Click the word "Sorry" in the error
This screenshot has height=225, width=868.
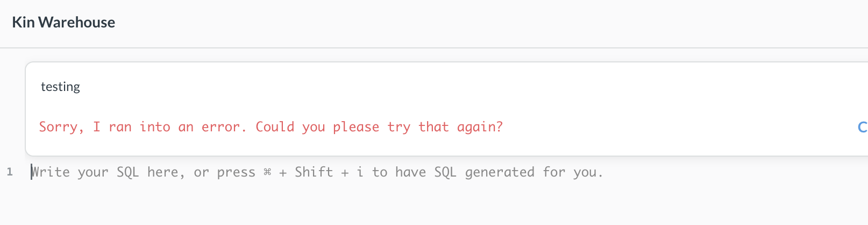[x=61, y=127]
